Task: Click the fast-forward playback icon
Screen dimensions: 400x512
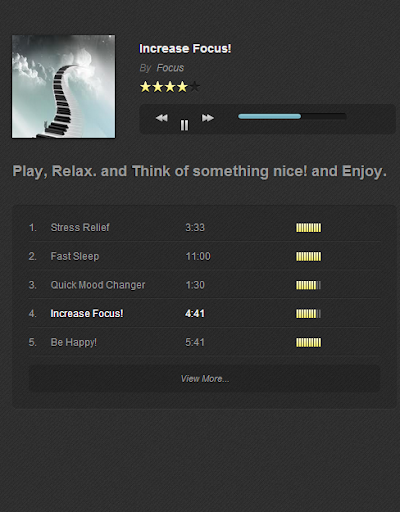Action: 208,118
